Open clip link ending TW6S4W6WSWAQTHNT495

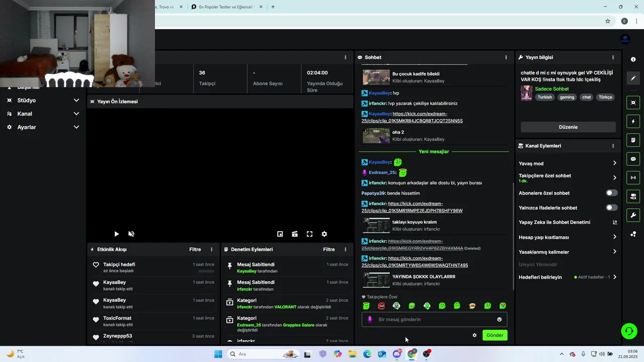coord(415,262)
